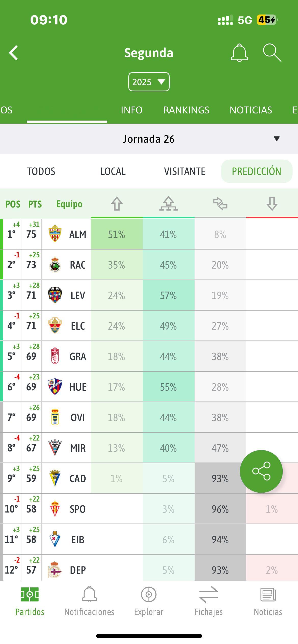Screen dimensions: 298x644
Task: Switch filter to VISITANTE
Action: point(185,171)
